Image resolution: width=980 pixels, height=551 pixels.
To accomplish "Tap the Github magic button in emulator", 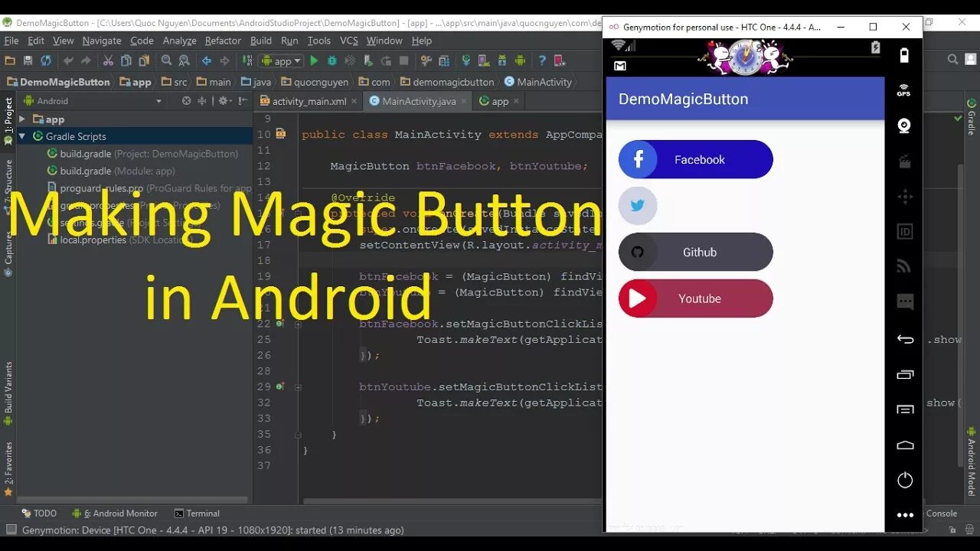I will tap(696, 252).
